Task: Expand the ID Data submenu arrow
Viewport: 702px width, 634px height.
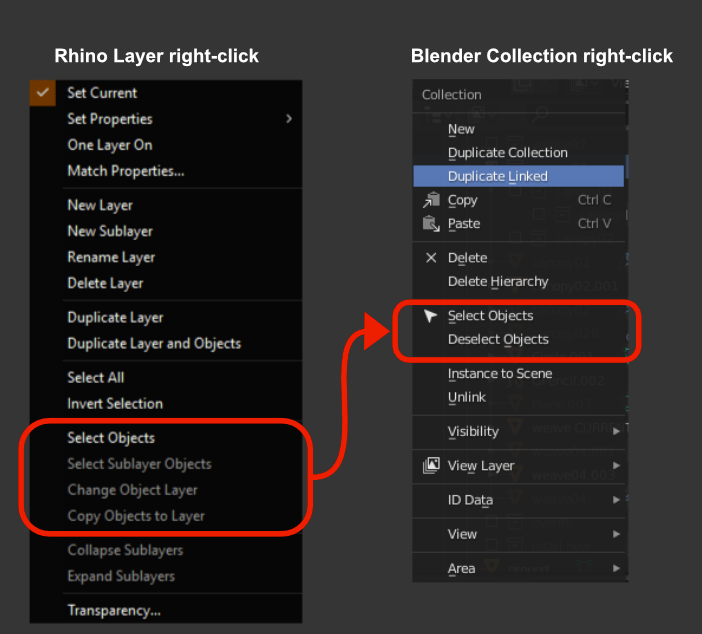Action: (616, 500)
